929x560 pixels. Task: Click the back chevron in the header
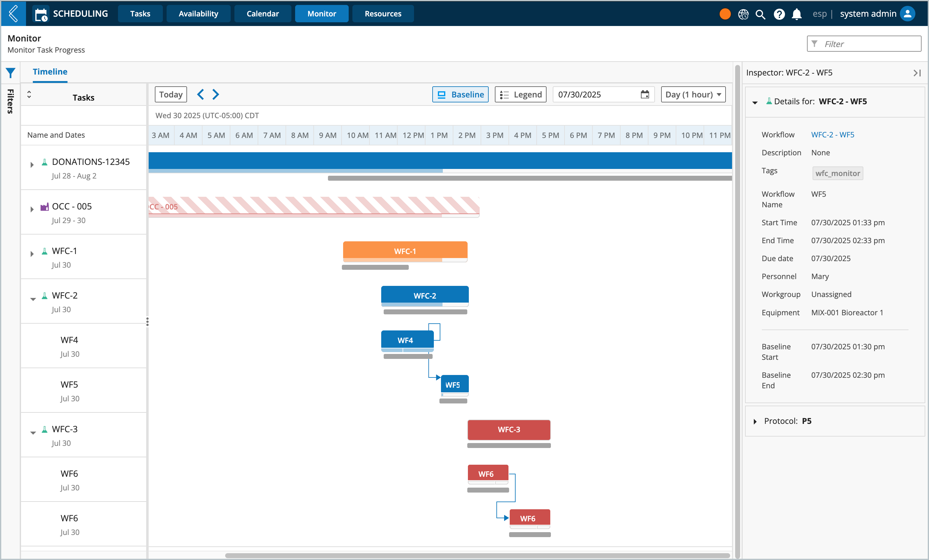[13, 14]
